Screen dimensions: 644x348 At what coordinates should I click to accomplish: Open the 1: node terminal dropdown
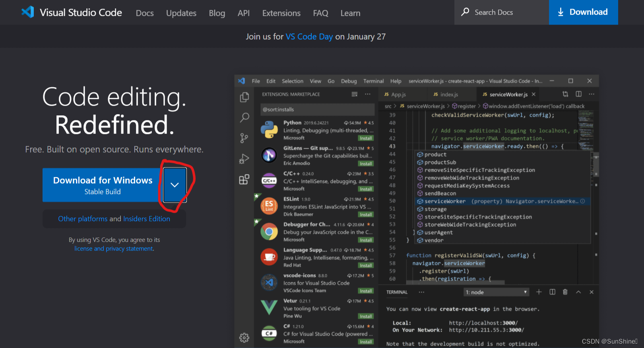tap(497, 292)
